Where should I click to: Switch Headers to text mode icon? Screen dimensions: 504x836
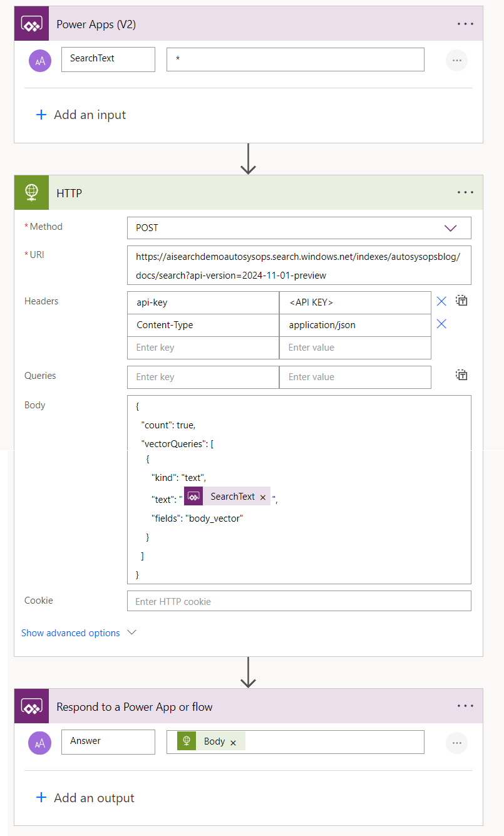click(x=462, y=301)
